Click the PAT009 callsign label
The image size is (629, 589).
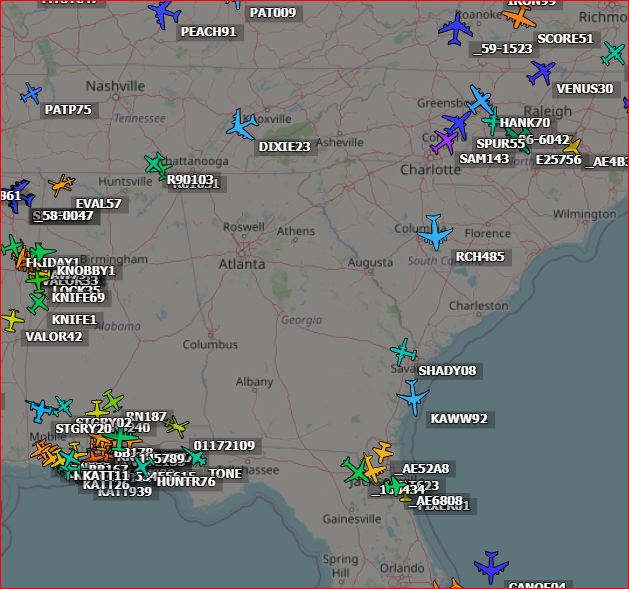(x=273, y=13)
